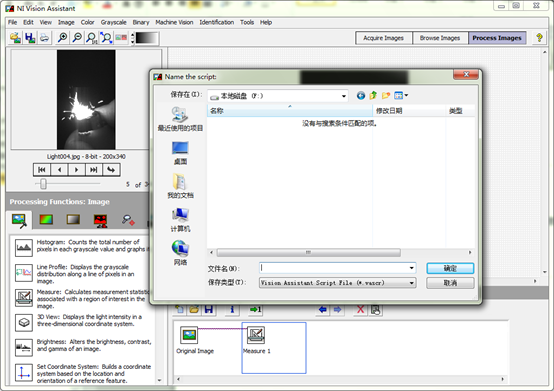Click the confirm (确定) button

tap(450, 268)
